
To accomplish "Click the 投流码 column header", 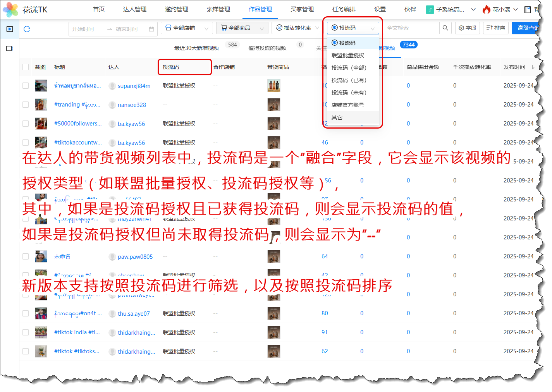I will click(171, 67).
